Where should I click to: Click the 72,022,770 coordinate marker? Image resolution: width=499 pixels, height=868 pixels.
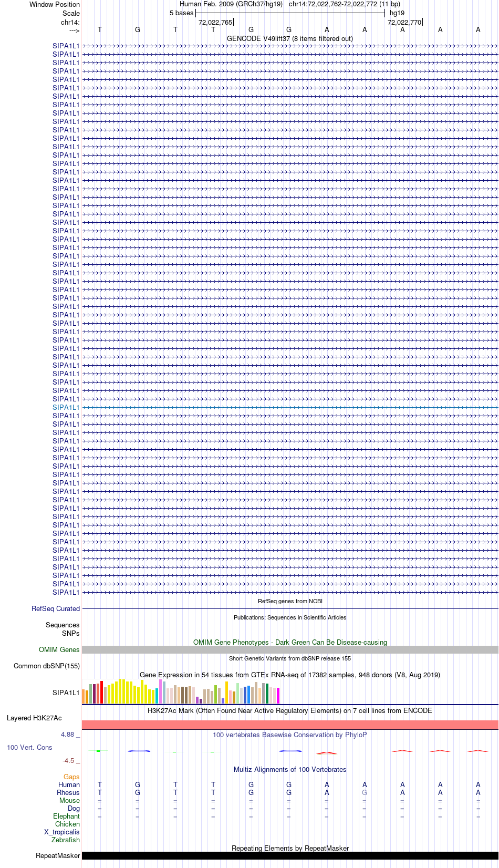pos(404,22)
